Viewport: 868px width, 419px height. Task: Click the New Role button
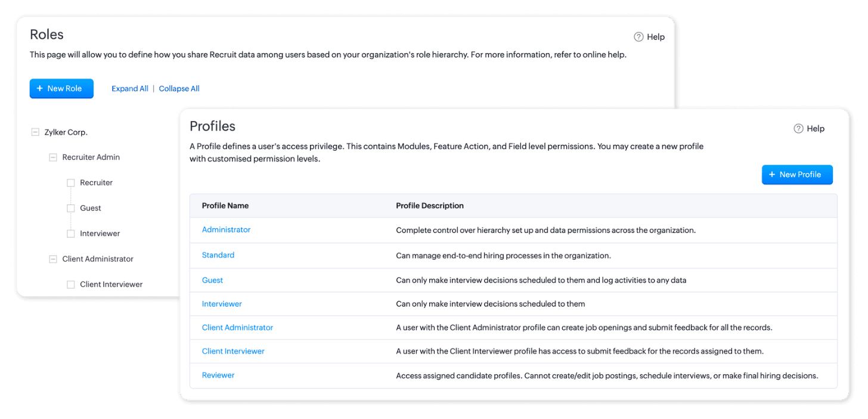tap(61, 88)
